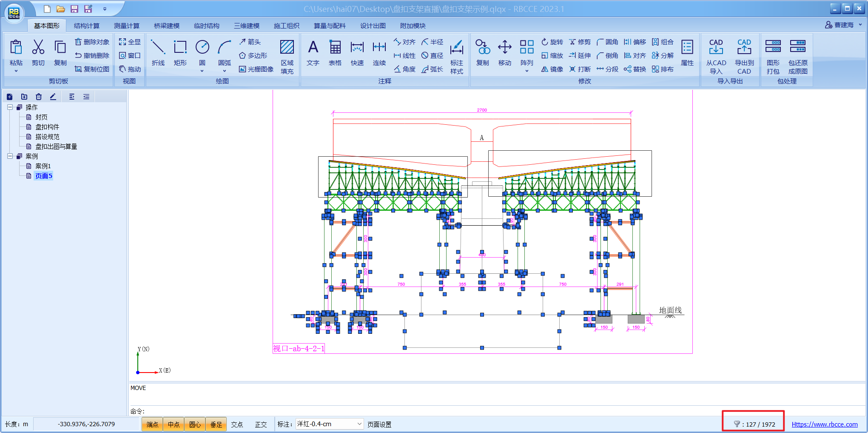The width and height of the screenshot is (868, 433).
Task: Click the delete trash icon in tree toolbar
Action: coord(39,97)
